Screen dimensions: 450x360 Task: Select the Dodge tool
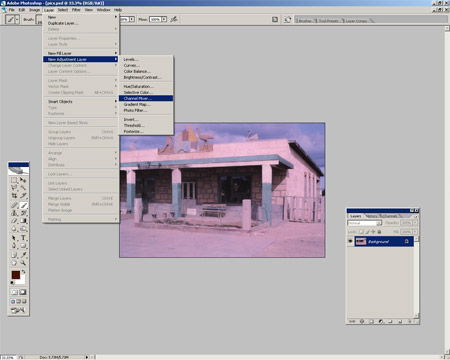click(x=23, y=229)
